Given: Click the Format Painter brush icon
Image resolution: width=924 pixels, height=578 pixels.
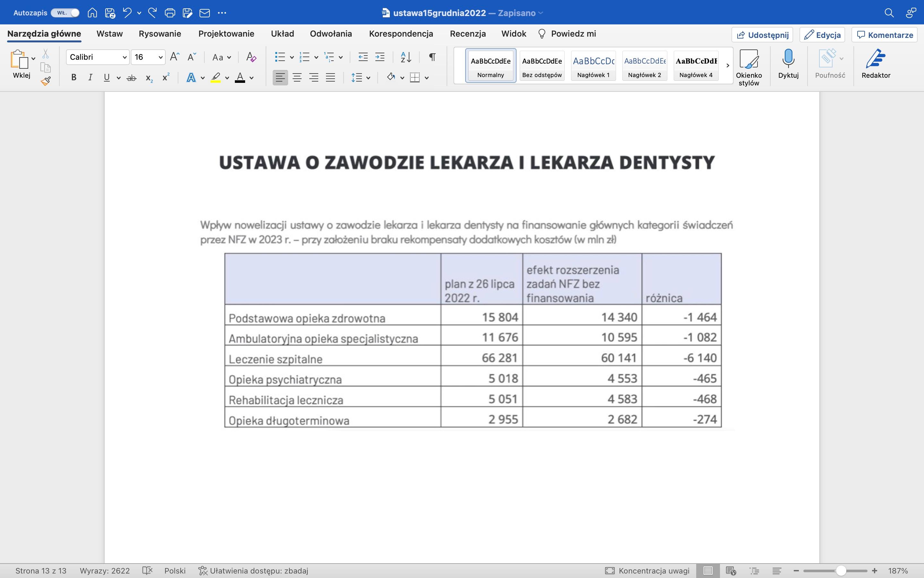Looking at the screenshot, I should [x=46, y=81].
